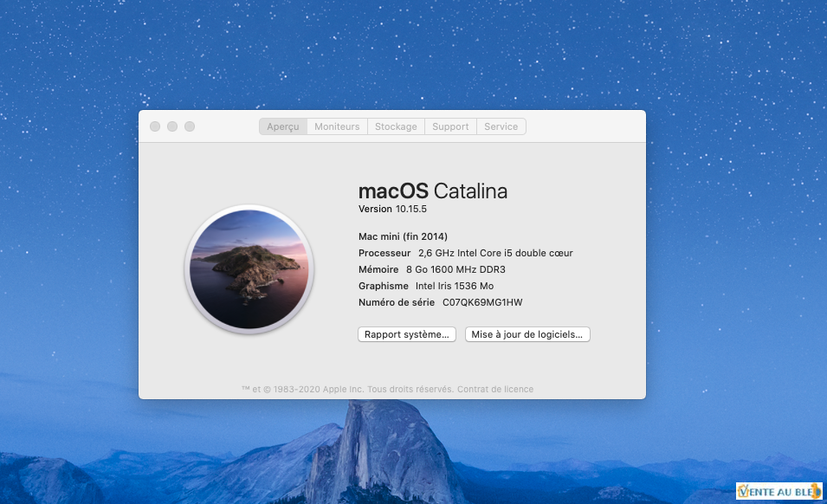Open the Contrat de licence link

pyautogui.click(x=495, y=389)
